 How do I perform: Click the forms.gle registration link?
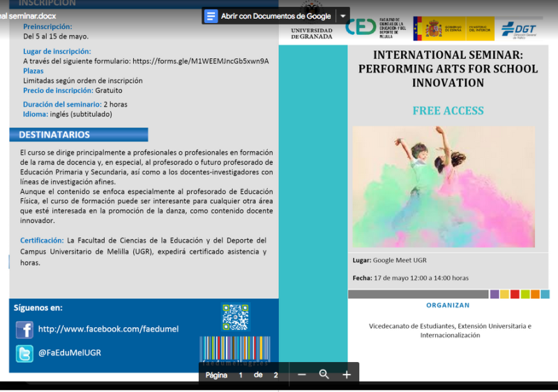click(x=201, y=61)
